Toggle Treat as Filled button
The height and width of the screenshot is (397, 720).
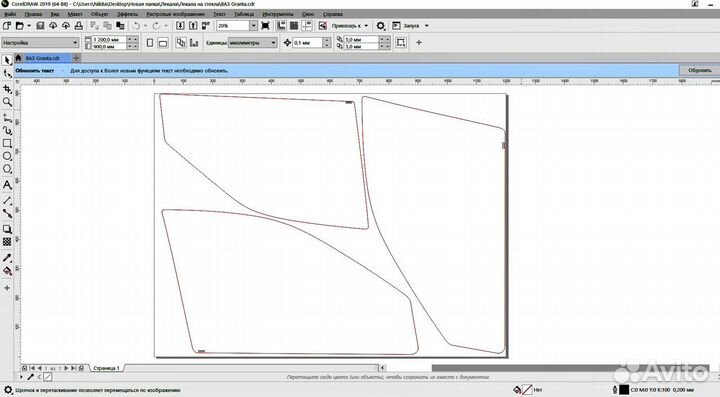(401, 43)
